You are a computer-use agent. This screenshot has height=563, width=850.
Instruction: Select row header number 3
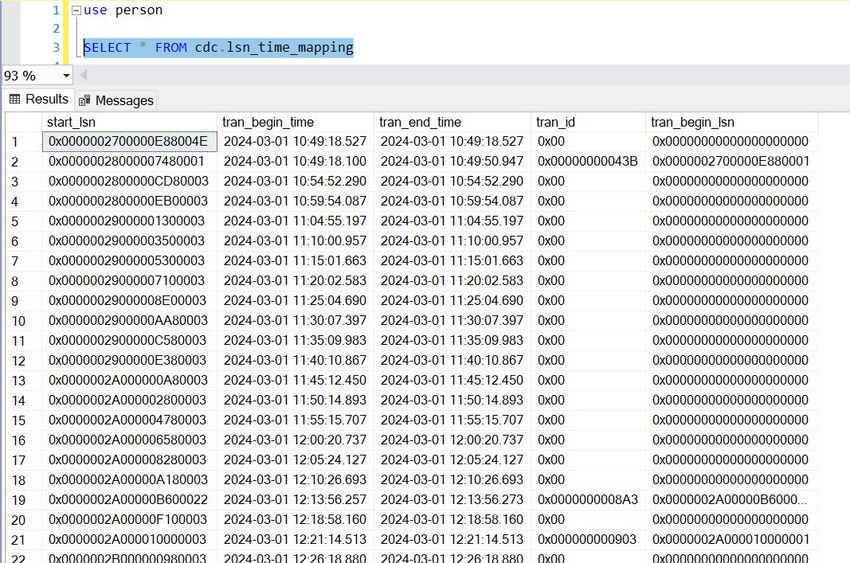point(23,182)
